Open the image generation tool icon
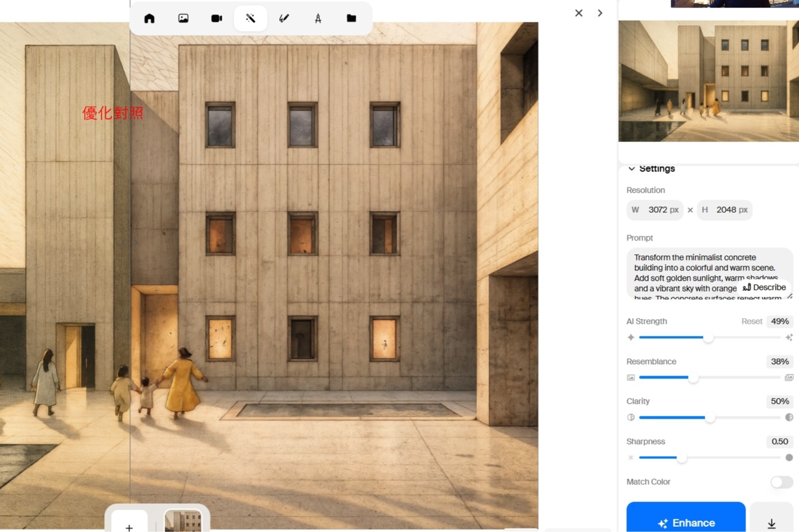 coord(183,18)
